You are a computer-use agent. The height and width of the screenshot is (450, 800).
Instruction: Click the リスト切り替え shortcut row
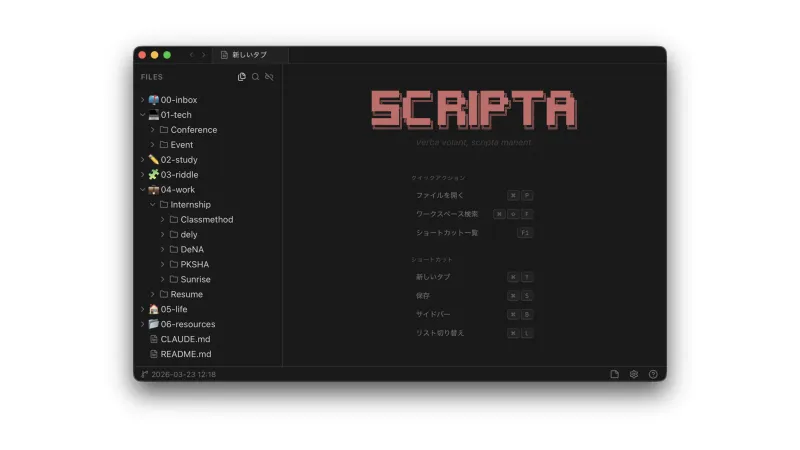coord(473,333)
